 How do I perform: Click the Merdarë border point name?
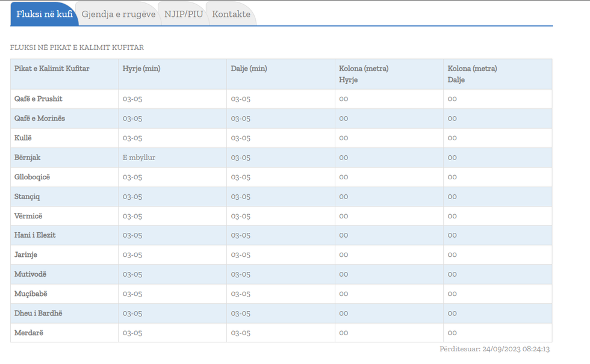pyautogui.click(x=29, y=333)
